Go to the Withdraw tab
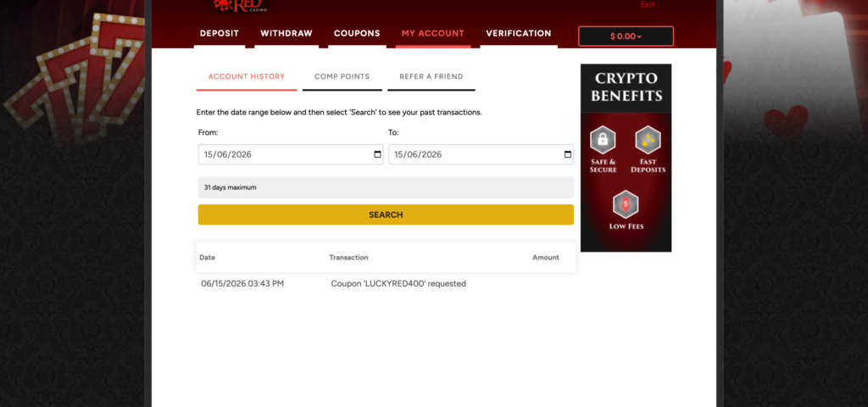The image size is (868, 407). pyautogui.click(x=287, y=33)
